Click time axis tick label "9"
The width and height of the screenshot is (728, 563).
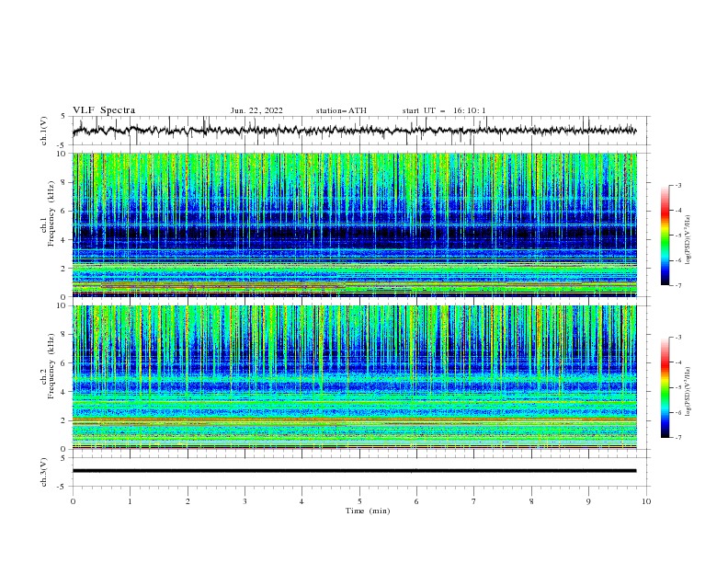[x=588, y=501]
